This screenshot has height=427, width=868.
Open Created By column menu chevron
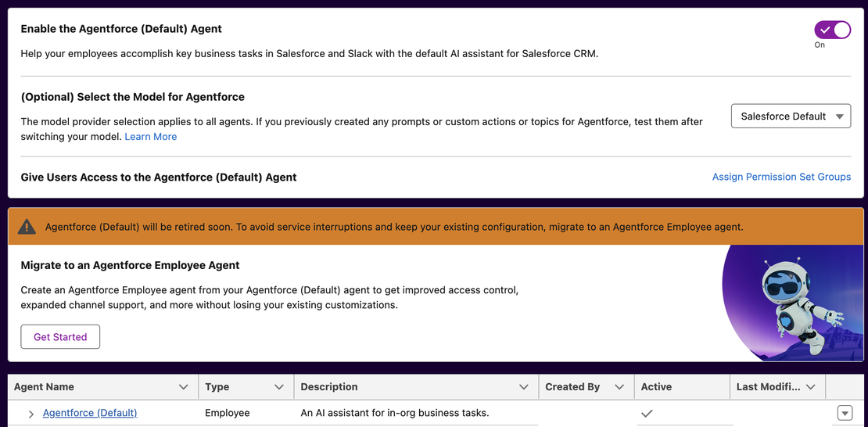point(619,387)
